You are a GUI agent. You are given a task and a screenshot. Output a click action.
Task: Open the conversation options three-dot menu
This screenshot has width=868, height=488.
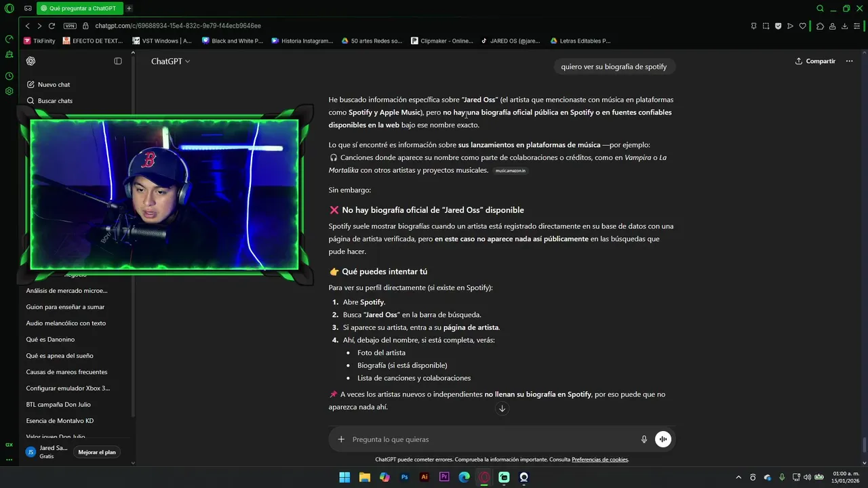tap(850, 61)
